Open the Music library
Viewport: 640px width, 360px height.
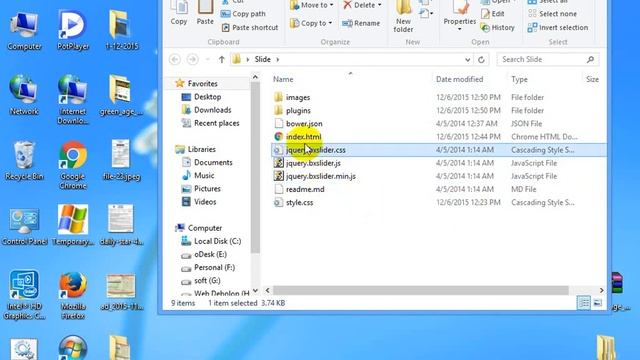coord(204,176)
